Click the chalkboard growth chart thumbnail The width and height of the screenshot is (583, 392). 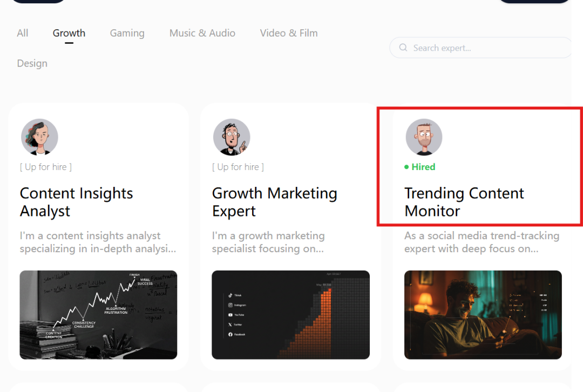pyautogui.click(x=99, y=315)
